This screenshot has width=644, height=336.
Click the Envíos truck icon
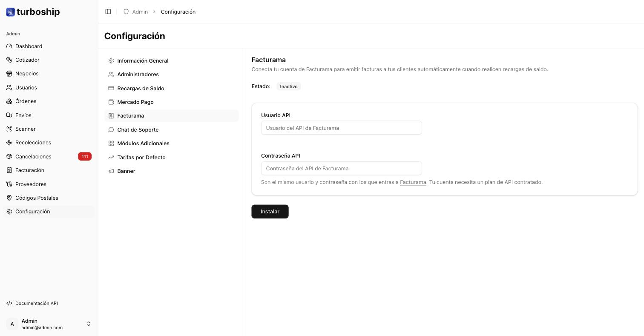coord(9,115)
